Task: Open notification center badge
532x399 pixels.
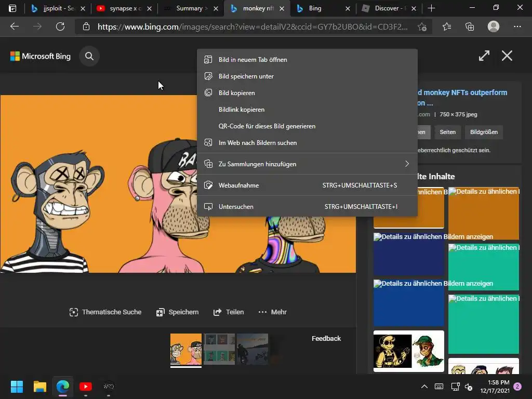Action: click(x=517, y=387)
